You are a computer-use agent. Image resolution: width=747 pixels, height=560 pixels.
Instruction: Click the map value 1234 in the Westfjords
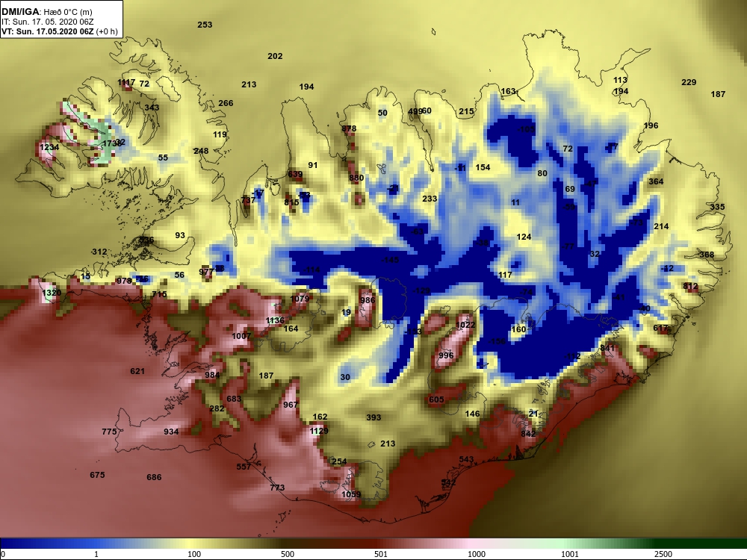pos(49,148)
